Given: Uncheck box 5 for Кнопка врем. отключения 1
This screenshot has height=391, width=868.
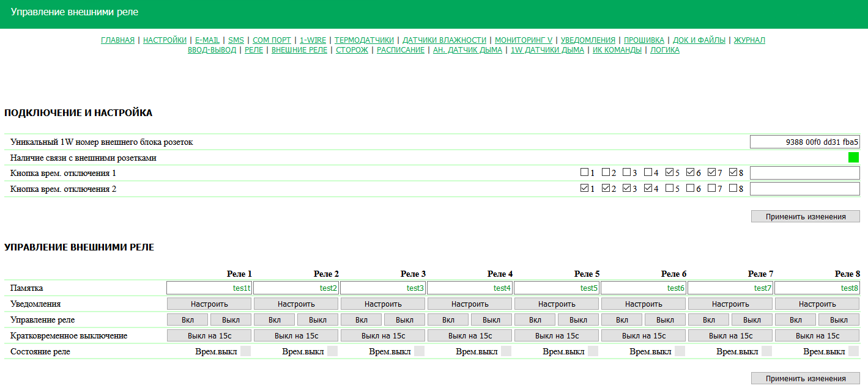Looking at the screenshot, I should click(669, 173).
